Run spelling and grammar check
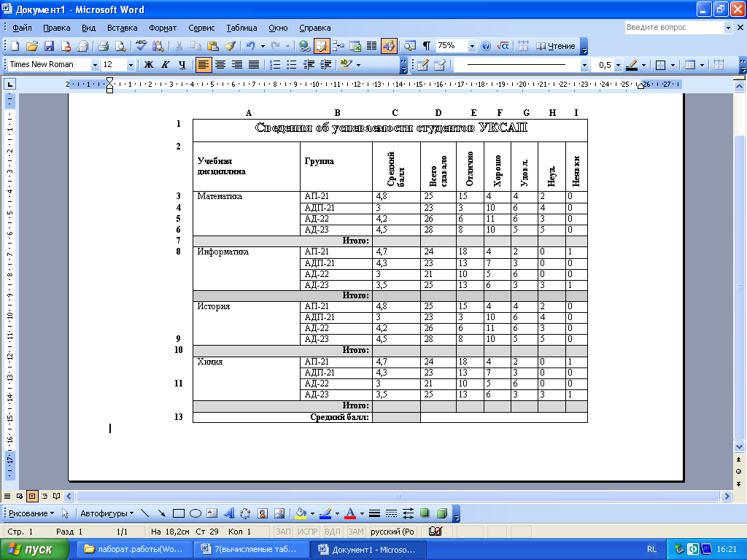Image resolution: width=747 pixels, height=560 pixels. pyautogui.click(x=141, y=46)
